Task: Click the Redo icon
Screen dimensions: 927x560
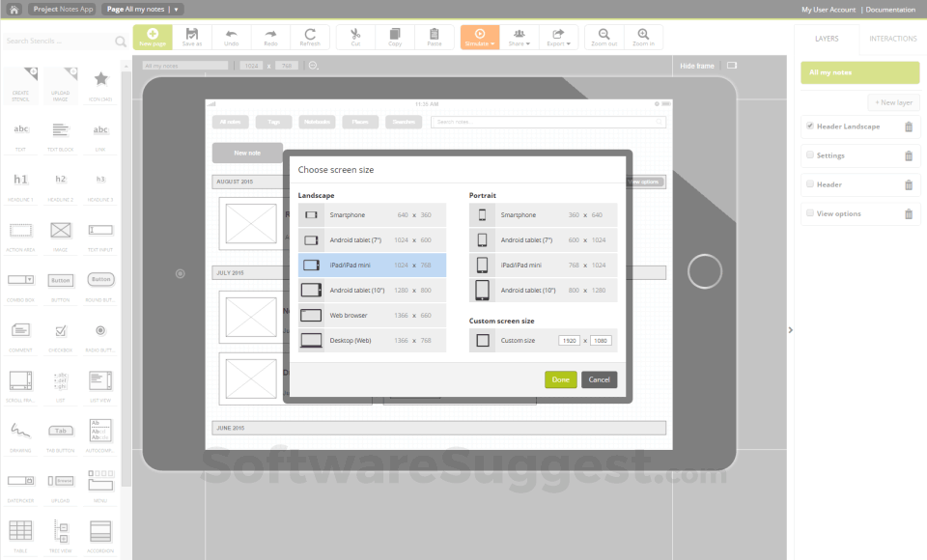Action: pos(270,37)
